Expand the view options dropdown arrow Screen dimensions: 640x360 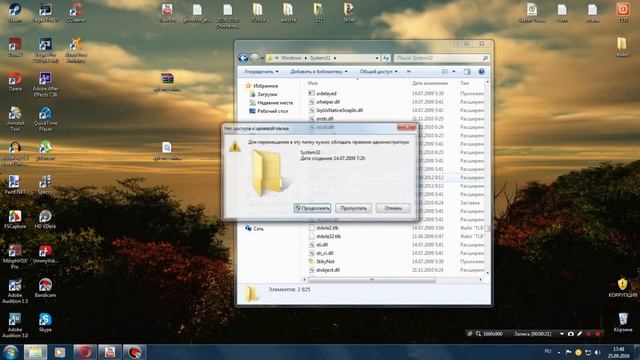point(453,72)
